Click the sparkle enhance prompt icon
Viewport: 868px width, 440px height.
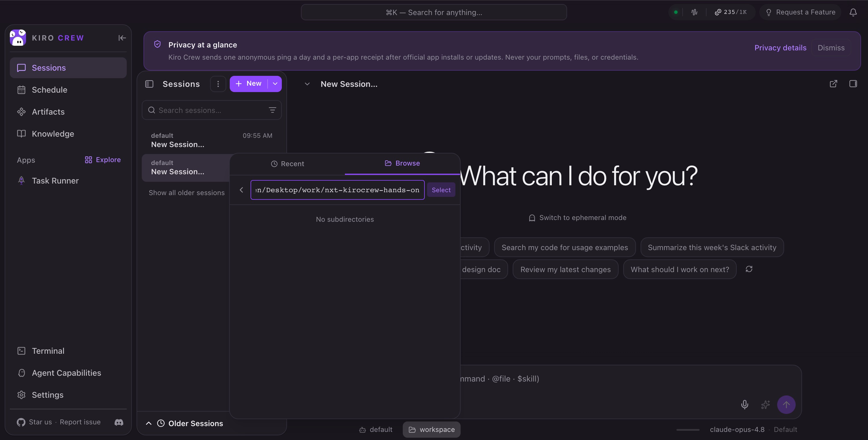click(x=765, y=404)
